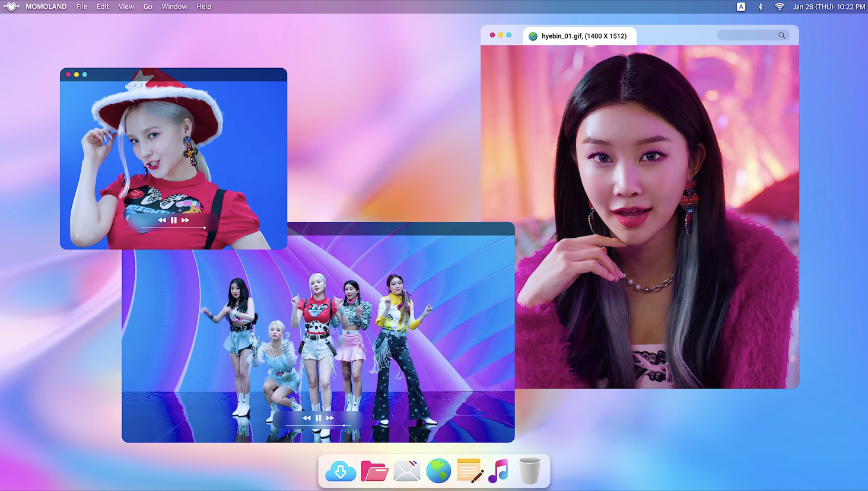Fast forward the group dance video
This screenshot has height=491, width=868.
(330, 418)
